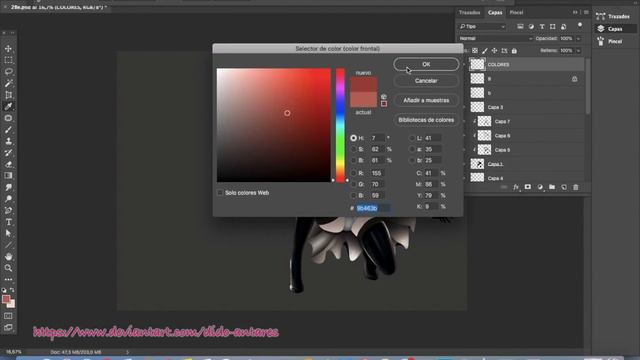The width and height of the screenshot is (640, 360).
Task: Create new adjustment layer icon
Action: click(x=540, y=187)
